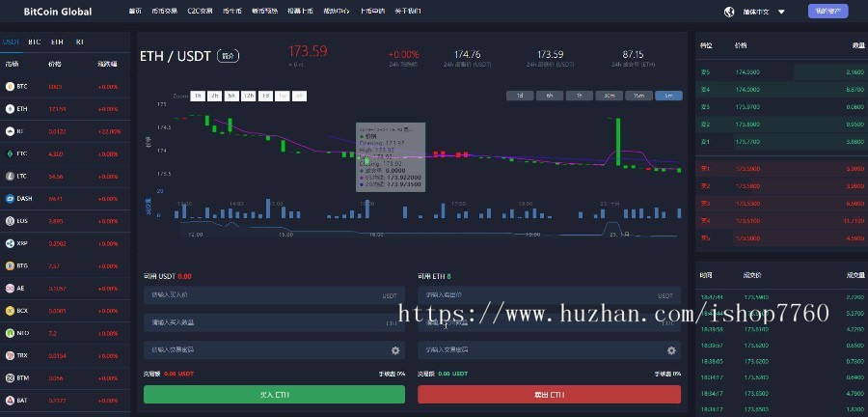Select the ETH coin icon in market list
The image size is (868, 417).
(10, 109)
